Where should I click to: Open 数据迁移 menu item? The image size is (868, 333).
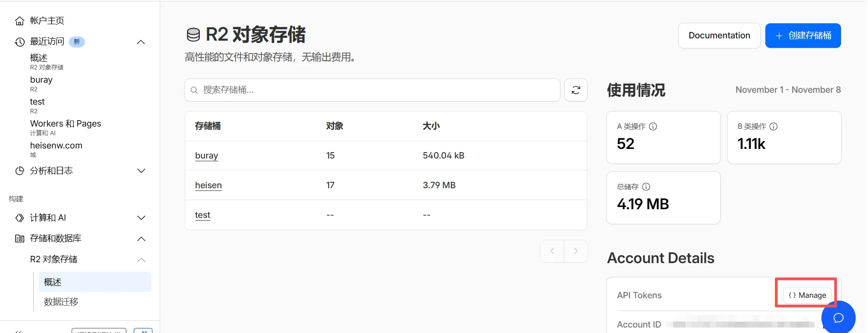(61, 302)
